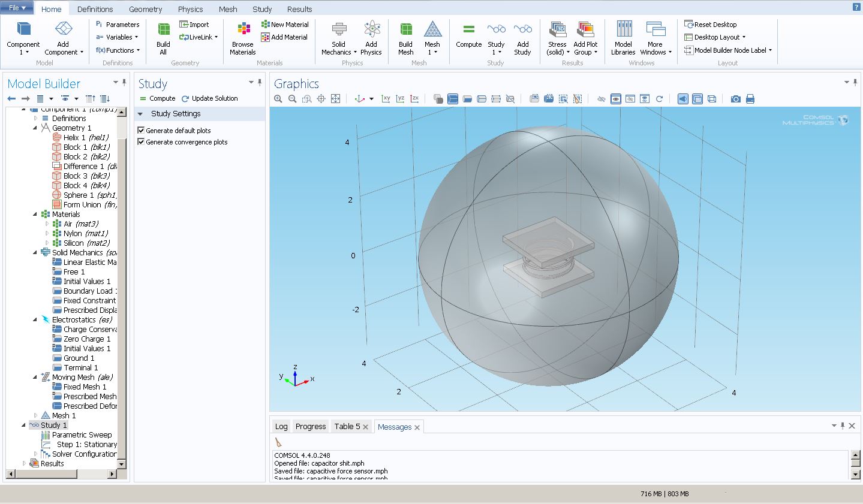The image size is (863, 504).
Task: Switch to the yz view in Graphics toolbar
Action: 401,99
